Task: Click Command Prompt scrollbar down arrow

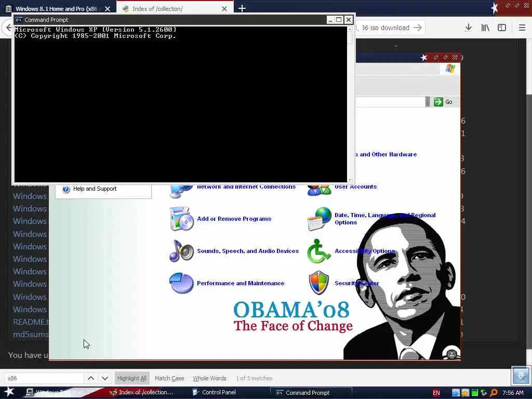Action: tap(350, 180)
